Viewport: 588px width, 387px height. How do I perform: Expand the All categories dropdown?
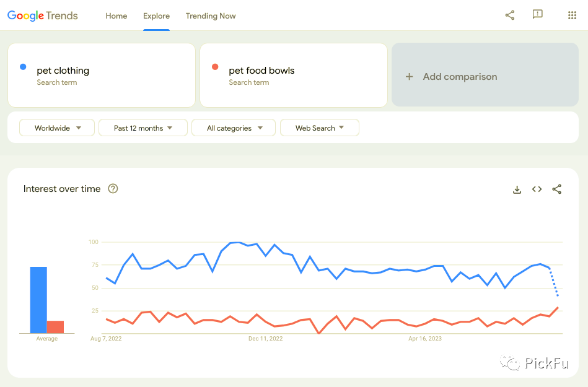tap(235, 128)
